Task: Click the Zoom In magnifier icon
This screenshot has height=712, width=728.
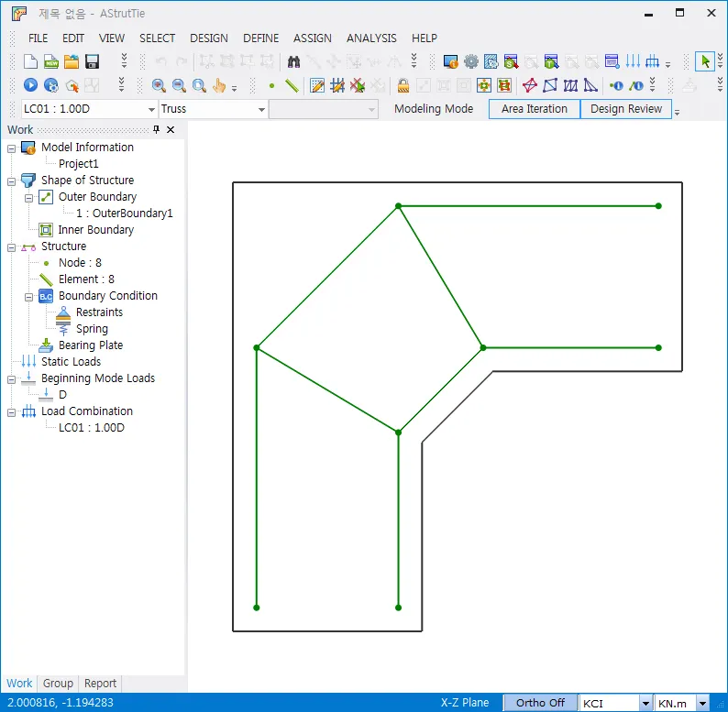Action: [x=159, y=85]
